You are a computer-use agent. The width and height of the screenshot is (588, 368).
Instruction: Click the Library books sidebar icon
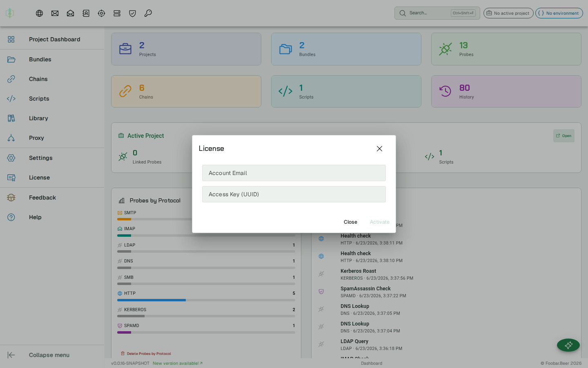click(11, 118)
